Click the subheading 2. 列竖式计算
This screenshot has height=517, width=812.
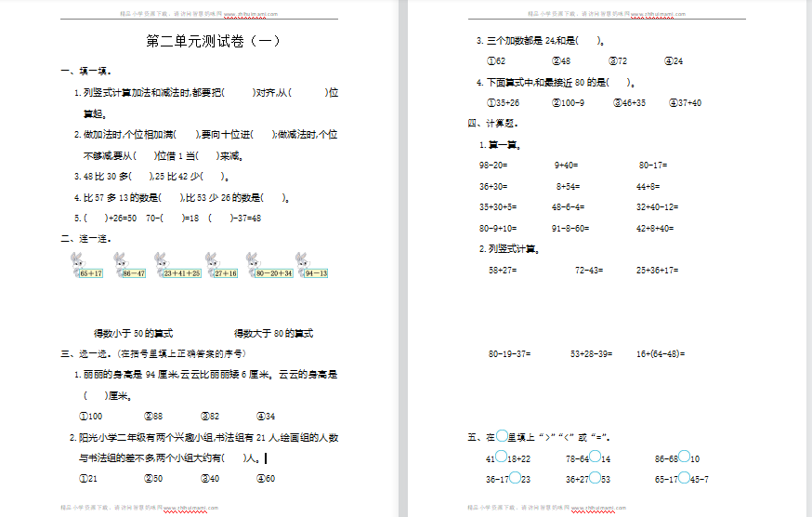pyautogui.click(x=509, y=249)
